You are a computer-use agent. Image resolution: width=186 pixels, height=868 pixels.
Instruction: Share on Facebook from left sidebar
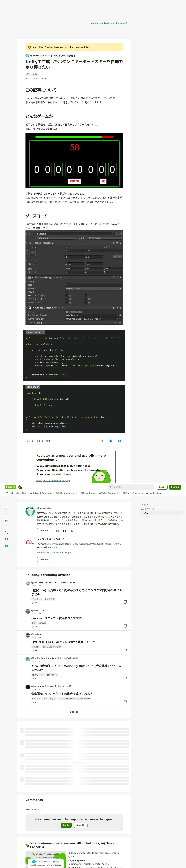click(x=6, y=539)
